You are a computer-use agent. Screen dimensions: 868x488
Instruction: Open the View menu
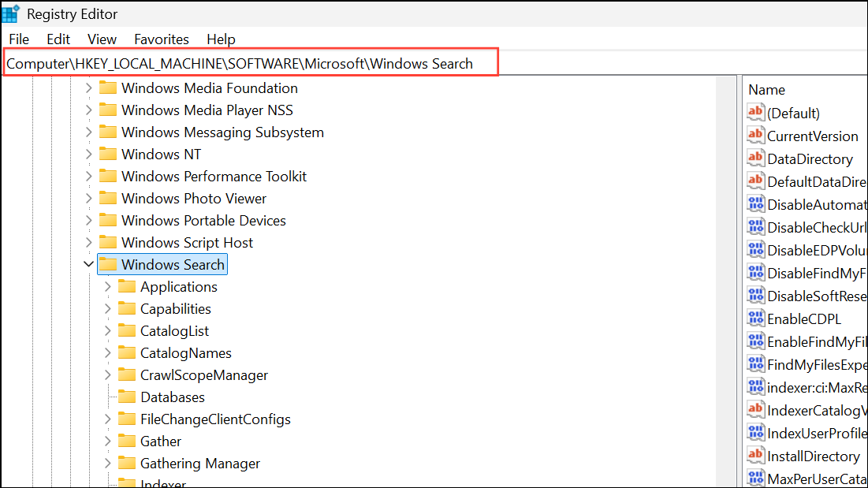tap(102, 39)
